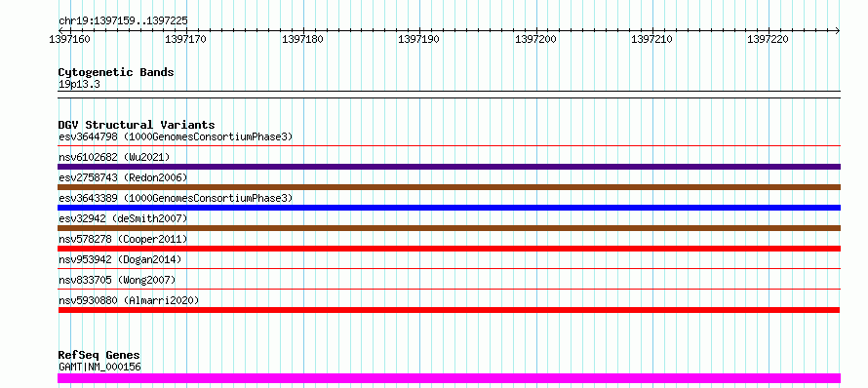The height and width of the screenshot is (388, 868).
Task: Click ruler tick label 1397200
Action: (x=535, y=39)
